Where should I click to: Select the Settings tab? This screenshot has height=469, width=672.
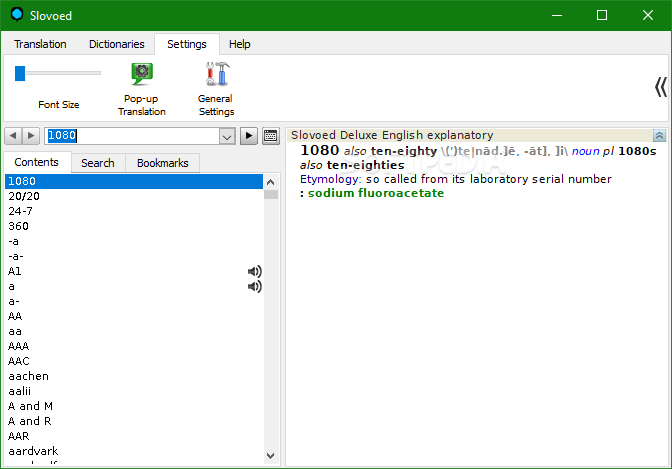[x=187, y=44]
